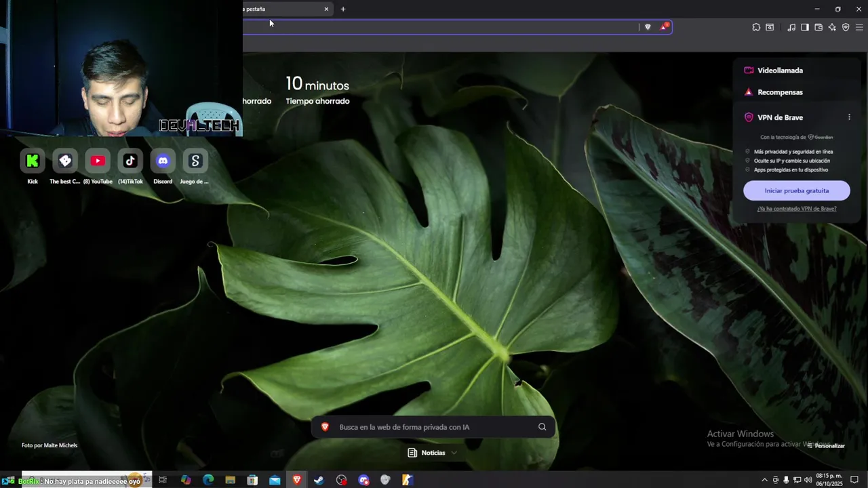Launch Microsoft Edge from the taskbar

[208, 480]
